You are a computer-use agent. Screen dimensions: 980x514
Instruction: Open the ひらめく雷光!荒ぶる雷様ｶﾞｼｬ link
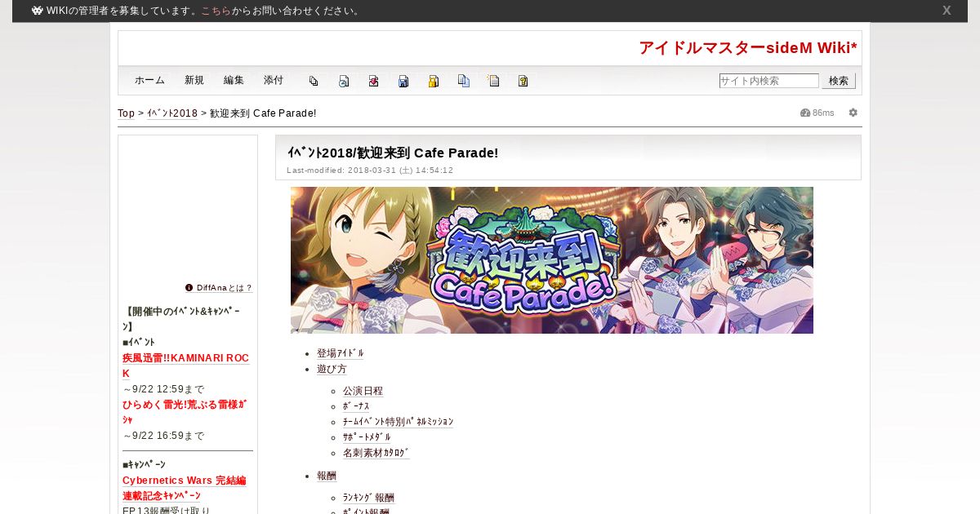click(x=185, y=412)
